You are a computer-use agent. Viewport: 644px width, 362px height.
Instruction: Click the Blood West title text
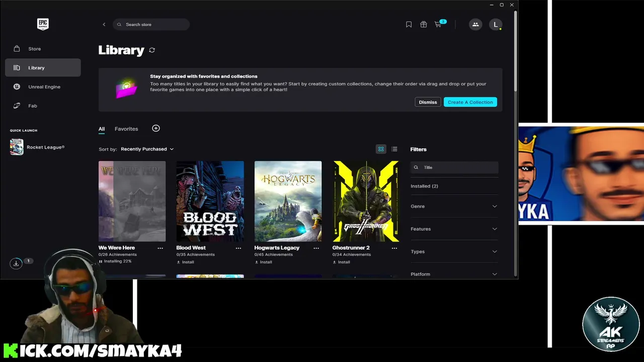coord(191,248)
